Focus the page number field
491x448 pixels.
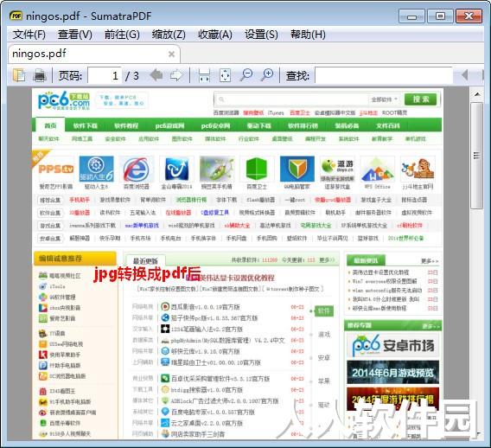point(105,75)
